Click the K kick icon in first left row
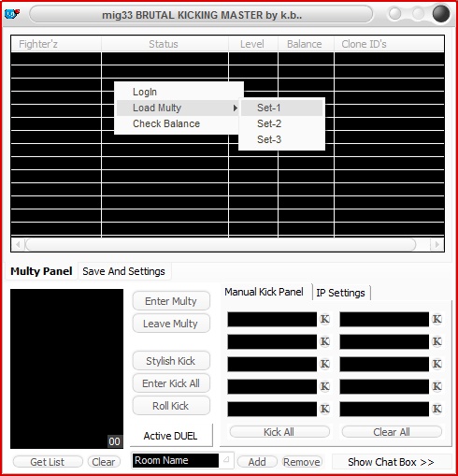The height and width of the screenshot is (476, 458). point(325,319)
